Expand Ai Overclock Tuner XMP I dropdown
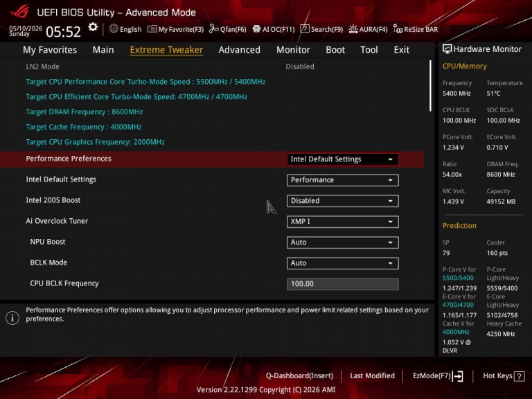This screenshot has height=399, width=532. [342, 222]
